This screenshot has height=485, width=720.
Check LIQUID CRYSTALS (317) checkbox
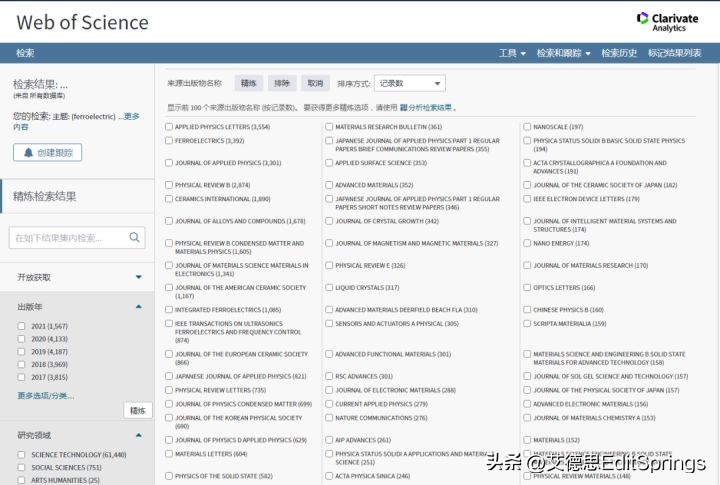[x=329, y=287]
